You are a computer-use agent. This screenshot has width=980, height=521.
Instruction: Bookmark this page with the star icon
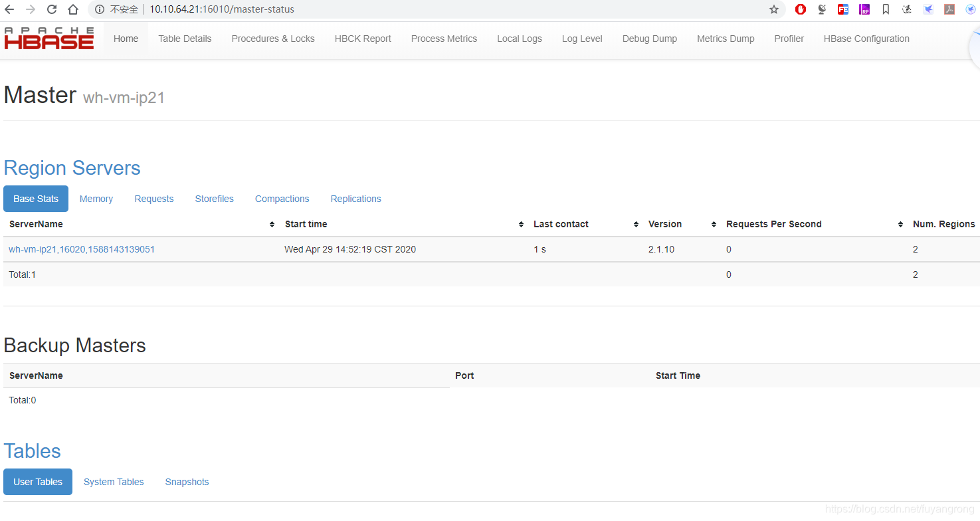[773, 9]
